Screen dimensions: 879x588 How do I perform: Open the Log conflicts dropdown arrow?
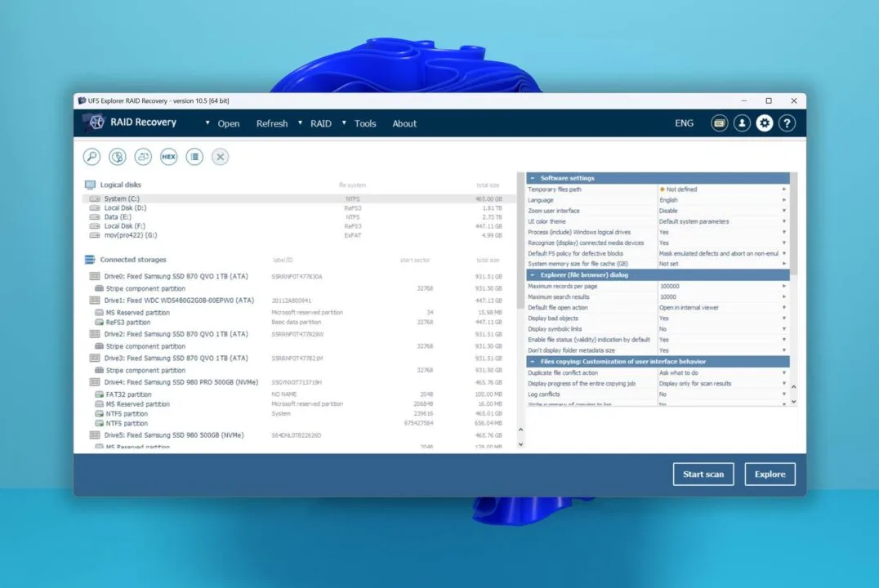(x=783, y=394)
